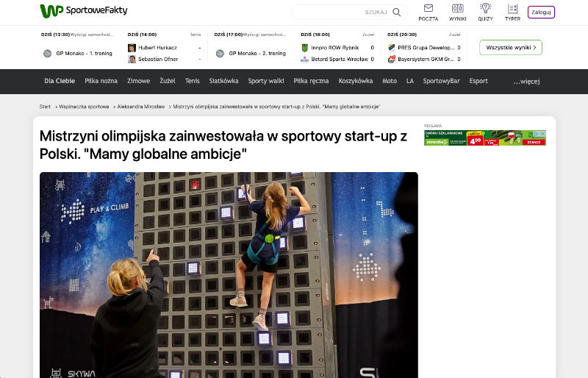
Task: Go to WP SportoweFakty logo home
Action: [x=84, y=10]
